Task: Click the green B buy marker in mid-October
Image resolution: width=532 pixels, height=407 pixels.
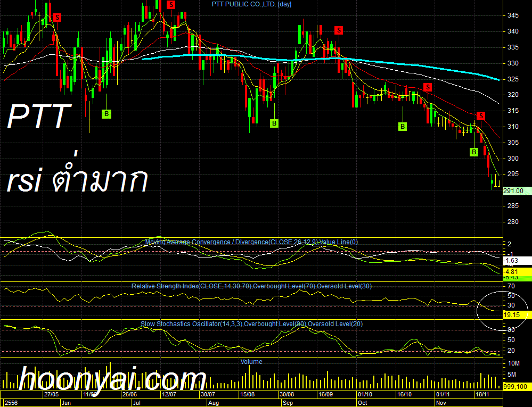Action: [403, 127]
